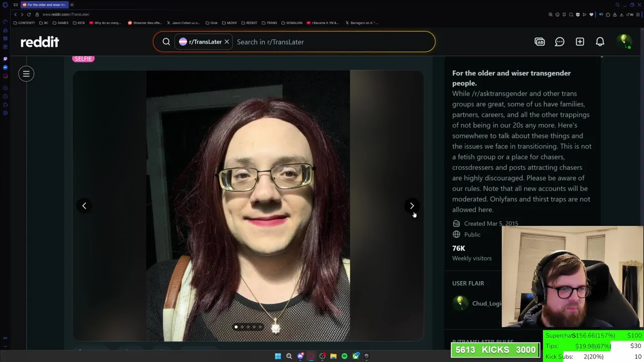644x362 pixels.
Task: Click the USER FLAIR section heading
Action: tap(468, 283)
